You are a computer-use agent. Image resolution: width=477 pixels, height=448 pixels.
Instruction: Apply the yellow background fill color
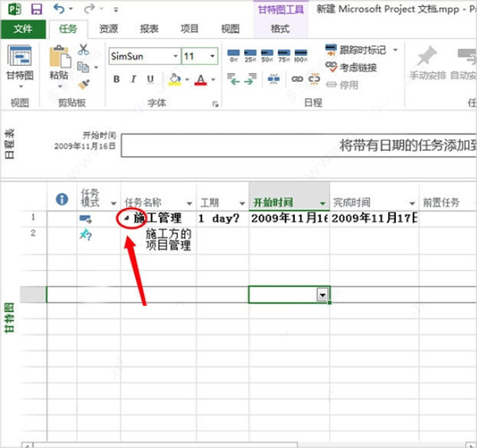point(175,79)
